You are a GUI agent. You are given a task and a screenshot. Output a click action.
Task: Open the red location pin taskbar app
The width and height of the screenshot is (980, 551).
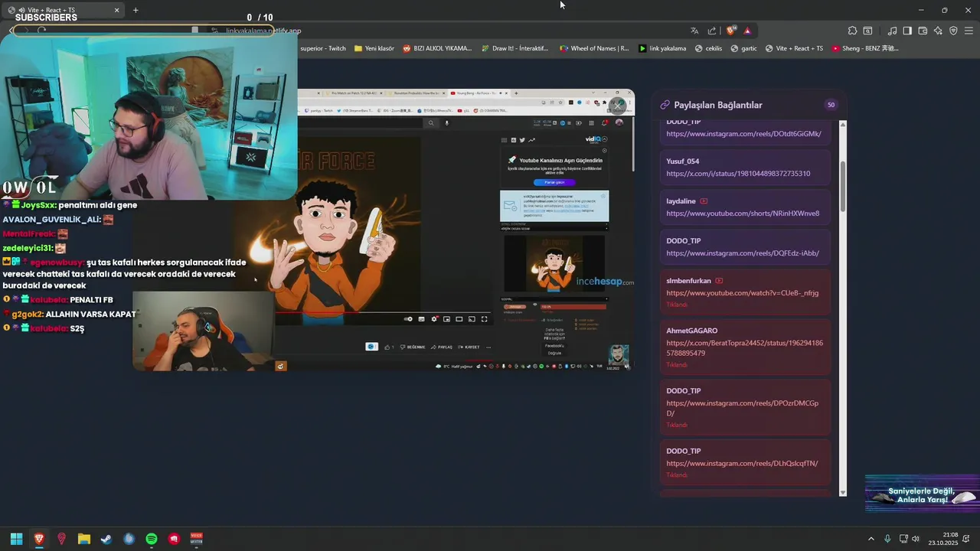[62, 539]
